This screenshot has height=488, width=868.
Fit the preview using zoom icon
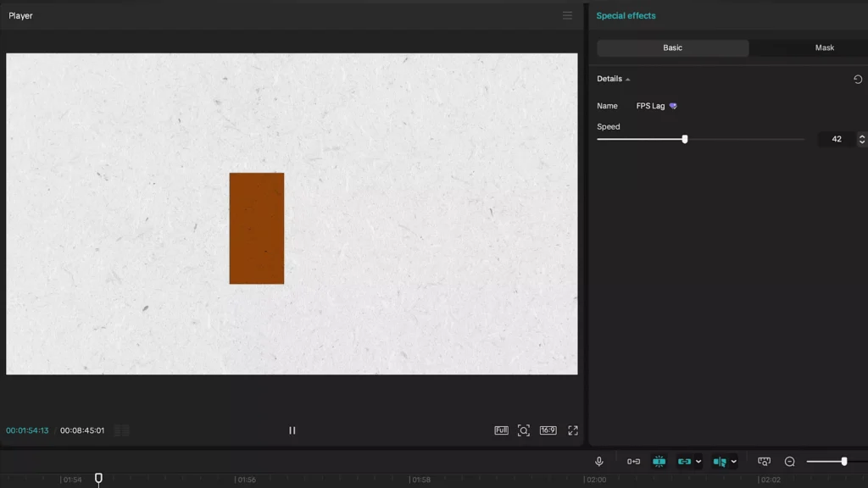coord(523,430)
